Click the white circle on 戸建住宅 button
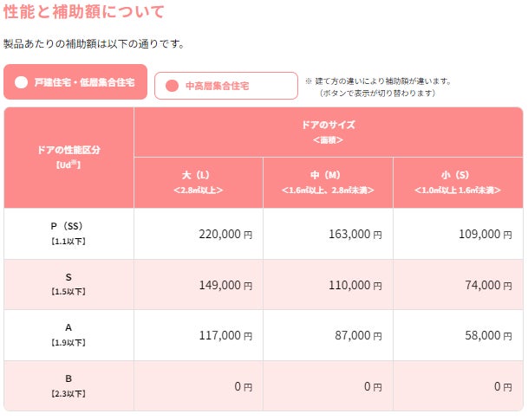The height and width of the screenshot is (420, 528). pos(22,83)
